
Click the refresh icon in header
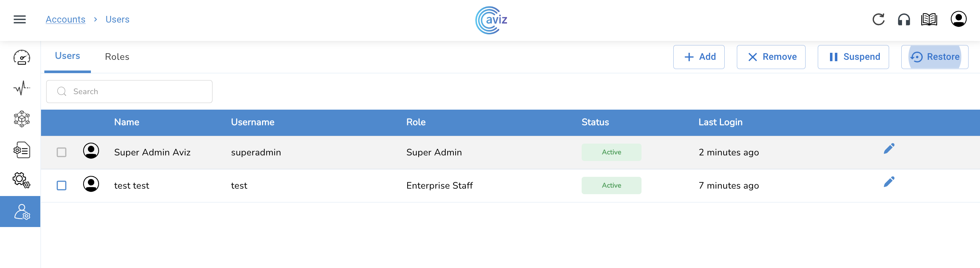(x=878, y=20)
